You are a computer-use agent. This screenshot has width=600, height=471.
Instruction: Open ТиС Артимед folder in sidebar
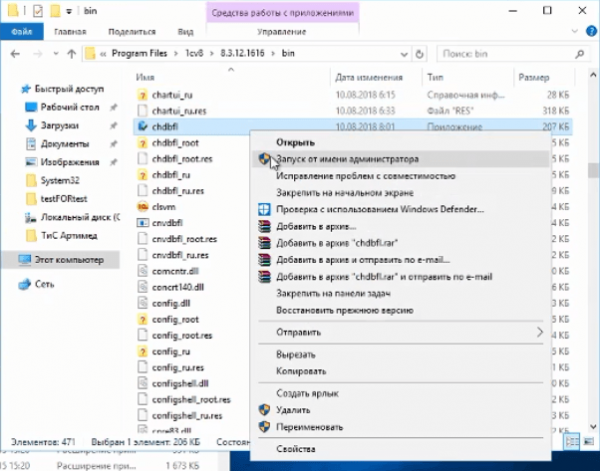point(69,235)
